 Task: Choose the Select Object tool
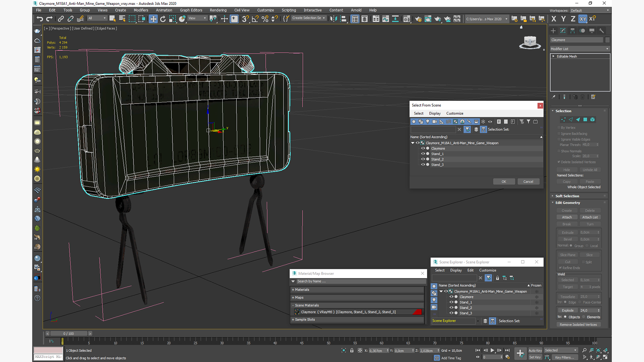tap(113, 19)
